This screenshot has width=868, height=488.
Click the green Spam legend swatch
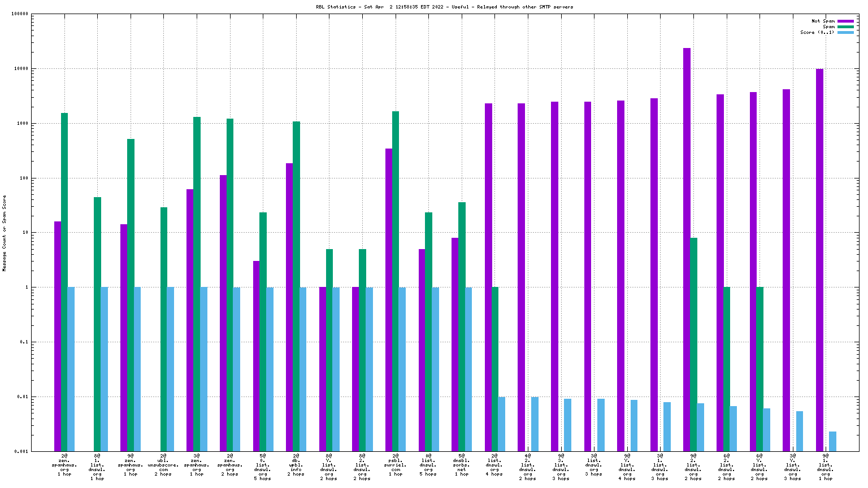(x=845, y=27)
